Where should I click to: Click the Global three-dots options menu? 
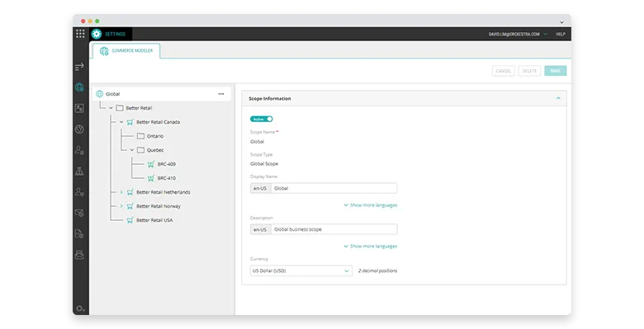pos(221,94)
